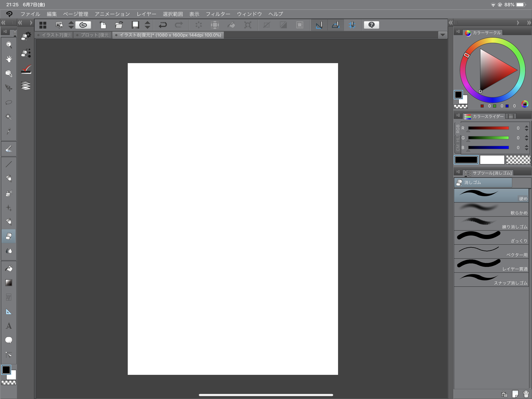Select the Lasso selection tool

pyautogui.click(x=9, y=102)
